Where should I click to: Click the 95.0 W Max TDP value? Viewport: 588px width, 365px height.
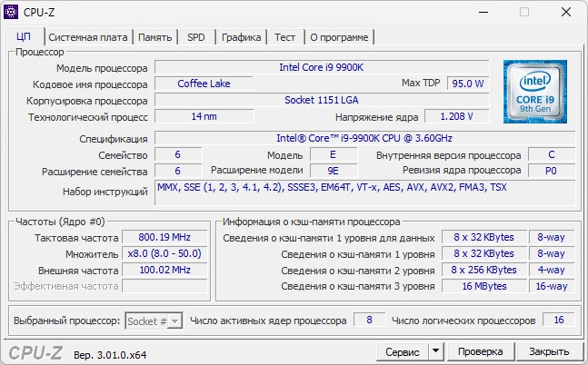tap(468, 84)
